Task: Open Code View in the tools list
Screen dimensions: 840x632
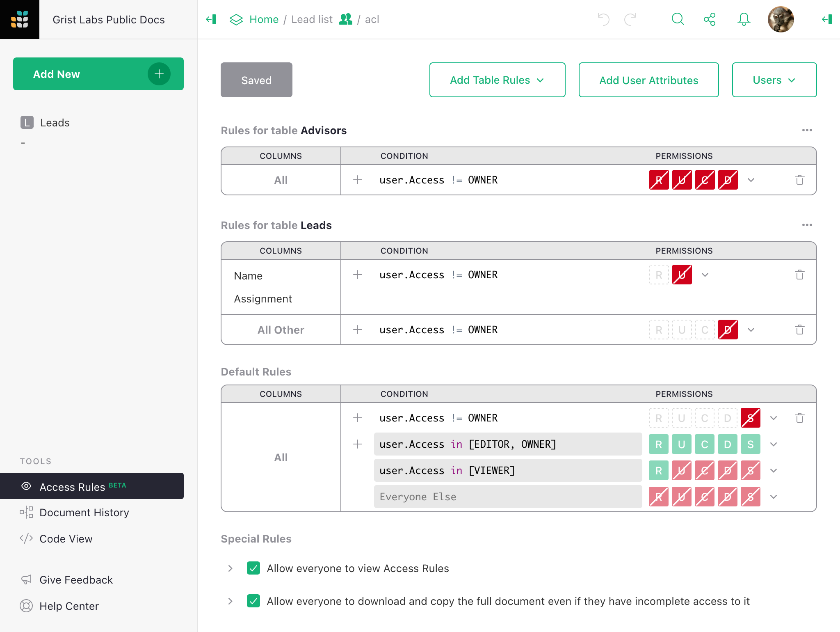Action: click(x=66, y=539)
